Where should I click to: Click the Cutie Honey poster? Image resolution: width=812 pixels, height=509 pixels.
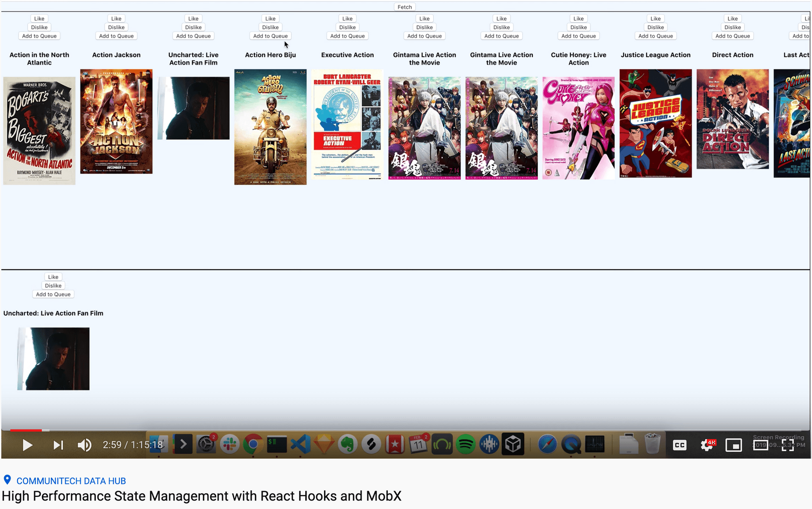579,128
